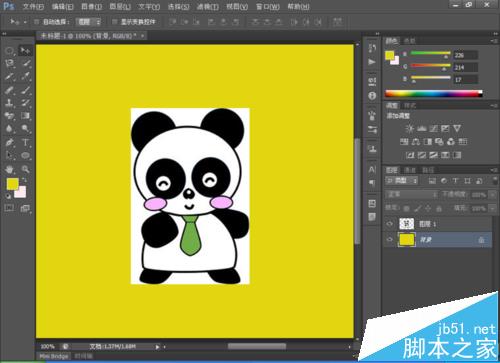Click the Brightness/Contrast adjustment icon
Image resolution: width=500 pixels, height=363 pixels.
click(409, 128)
